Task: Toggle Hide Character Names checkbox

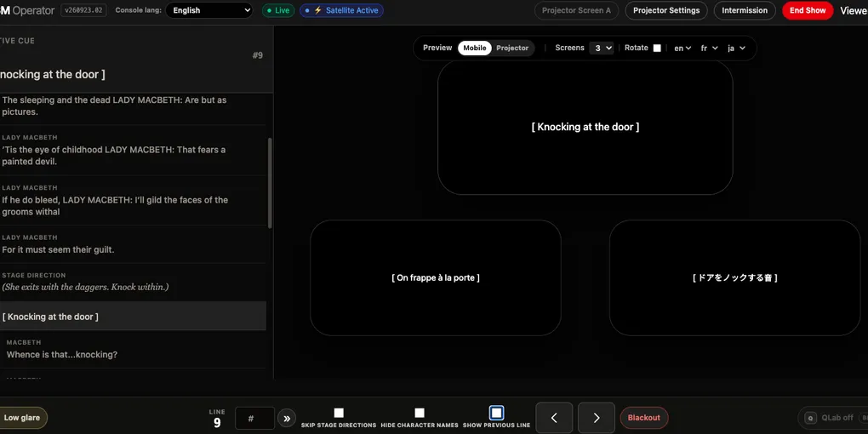Action: [420, 413]
